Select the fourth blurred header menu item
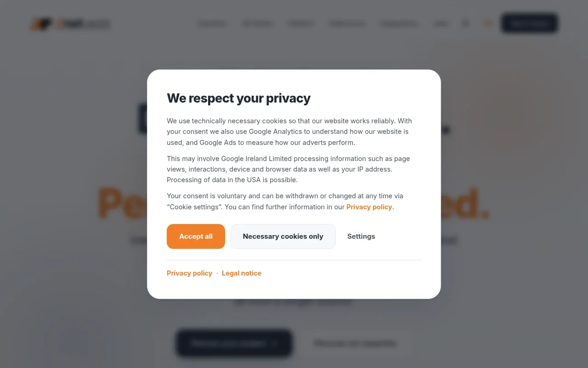 pyautogui.click(x=348, y=23)
